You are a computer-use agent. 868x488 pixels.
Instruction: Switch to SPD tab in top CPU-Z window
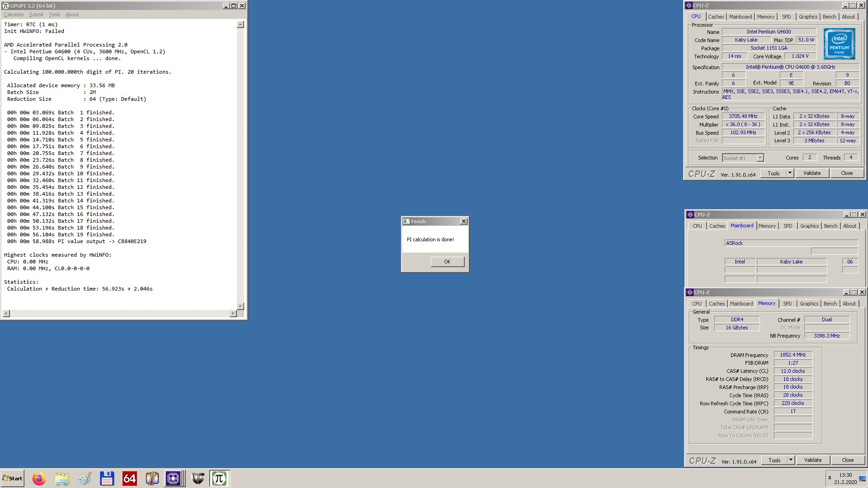787,17
